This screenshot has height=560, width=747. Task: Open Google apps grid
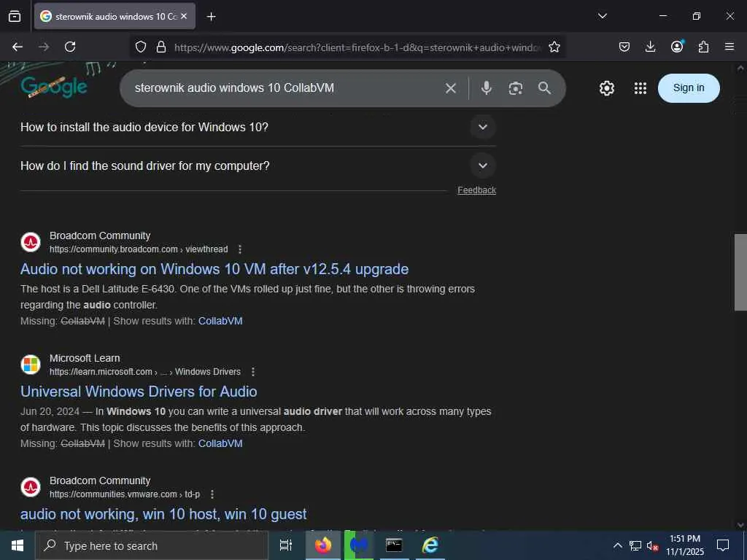coord(640,88)
